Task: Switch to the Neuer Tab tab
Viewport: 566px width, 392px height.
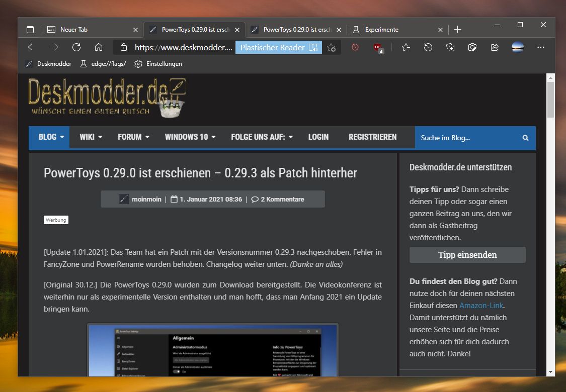Action: [92, 30]
